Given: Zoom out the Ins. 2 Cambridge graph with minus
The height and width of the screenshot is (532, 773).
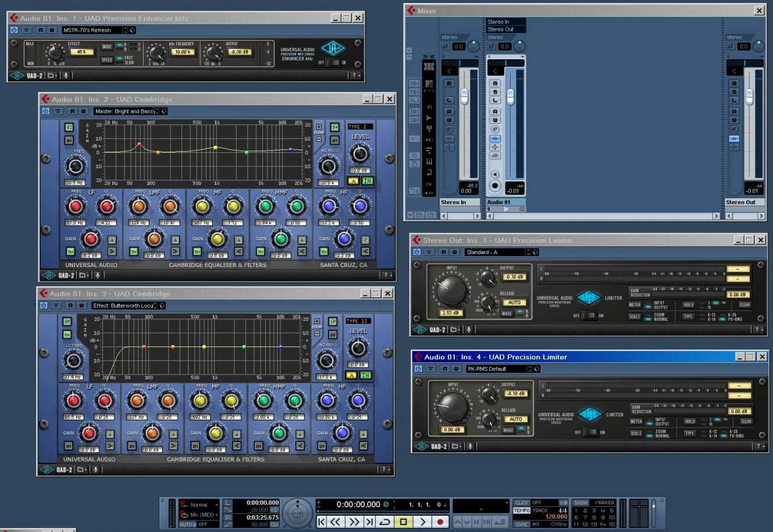Looking at the screenshot, I should (319, 140).
